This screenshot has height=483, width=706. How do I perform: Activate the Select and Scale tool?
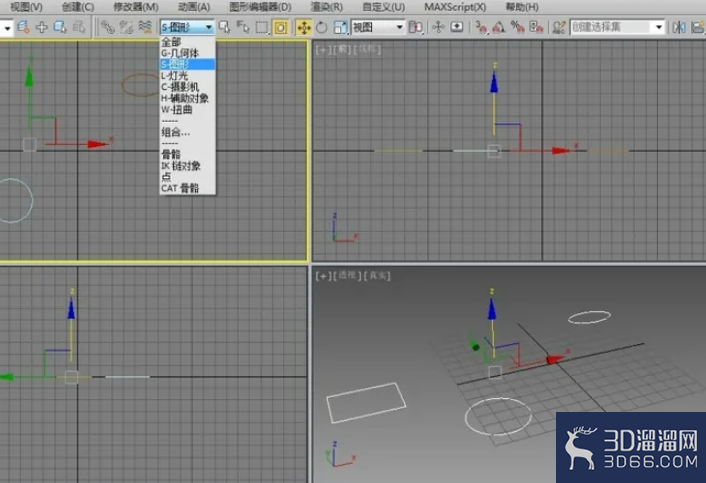[340, 27]
